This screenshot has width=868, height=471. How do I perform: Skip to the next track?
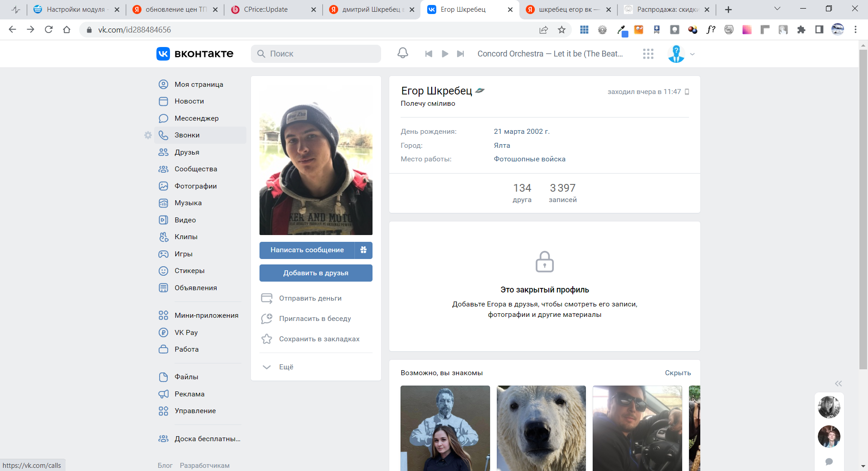click(460, 54)
